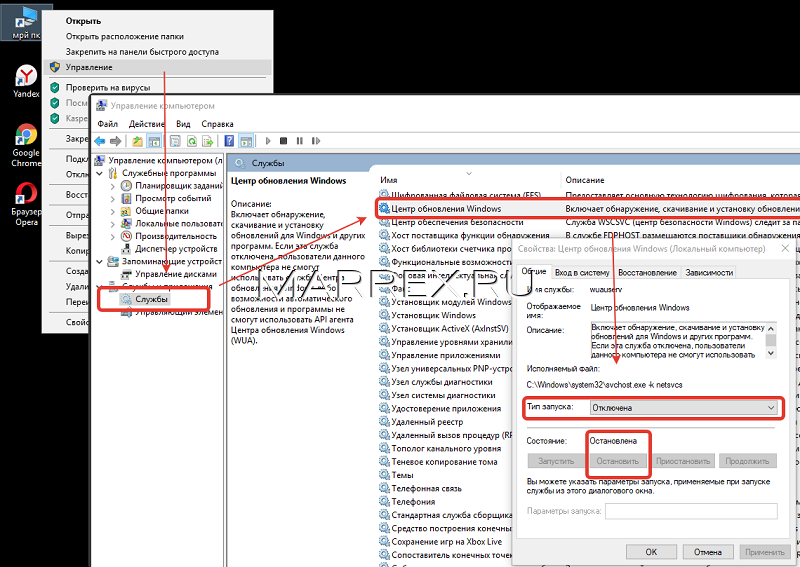
Task: Choose Управление in the context menu
Action: tap(157, 67)
